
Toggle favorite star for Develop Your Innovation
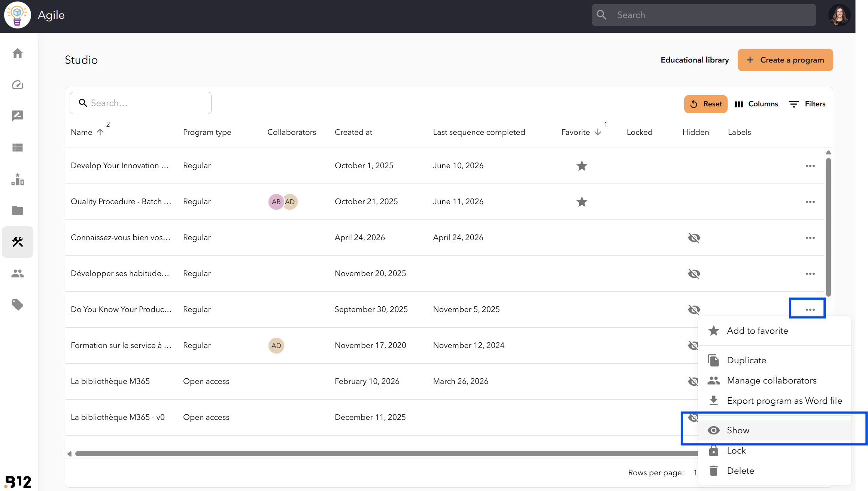[582, 166]
